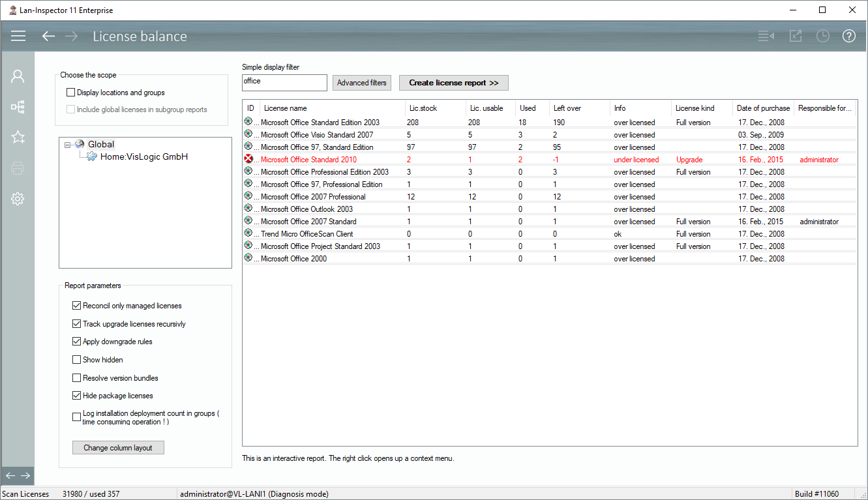Click the red error icon for Office 2010
Screen dimensions: 868x500
(248, 159)
